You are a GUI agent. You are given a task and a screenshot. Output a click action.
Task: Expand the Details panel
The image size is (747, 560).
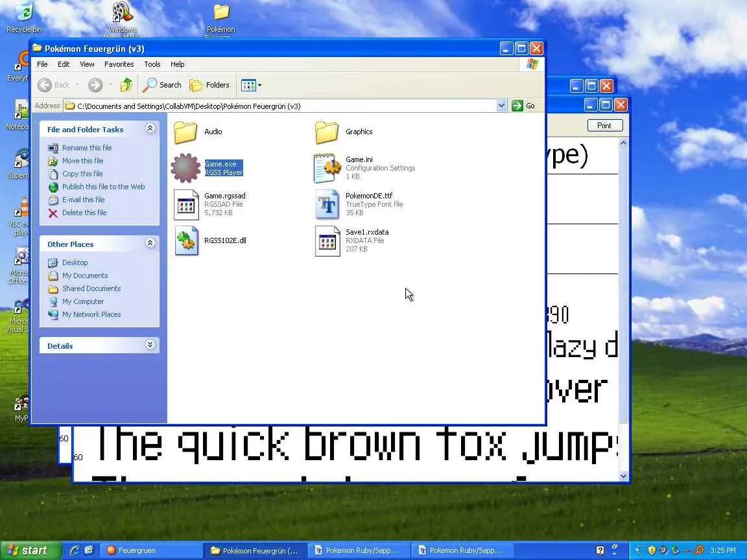coord(150,345)
